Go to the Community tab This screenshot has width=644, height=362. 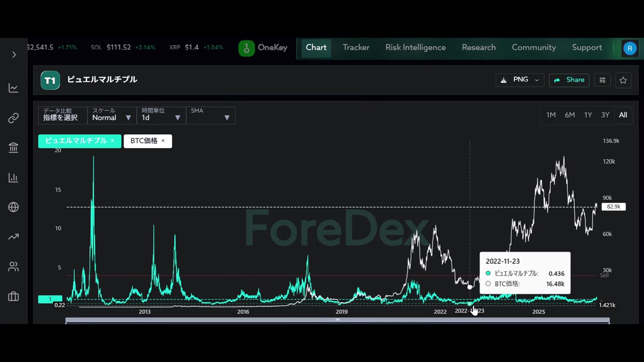pos(534,48)
